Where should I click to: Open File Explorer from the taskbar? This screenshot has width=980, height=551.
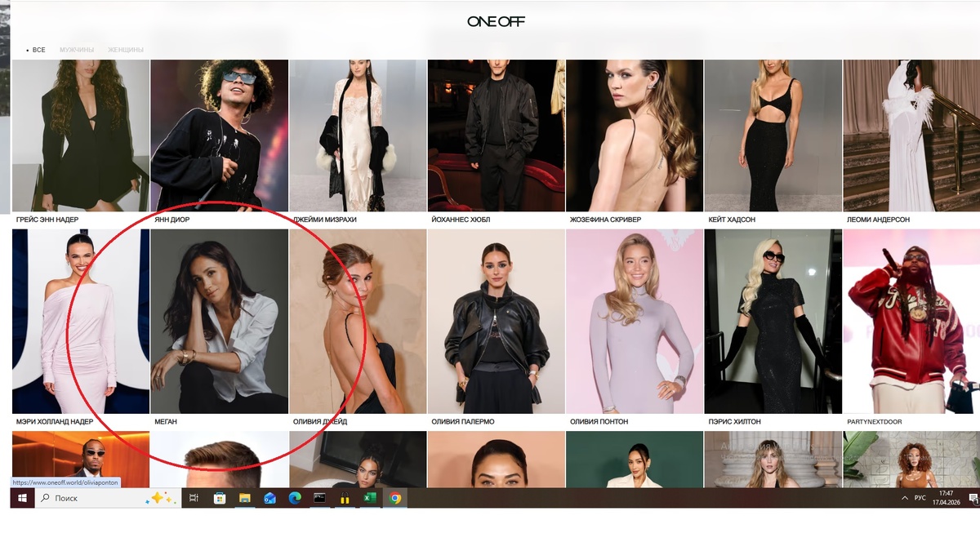tap(244, 498)
